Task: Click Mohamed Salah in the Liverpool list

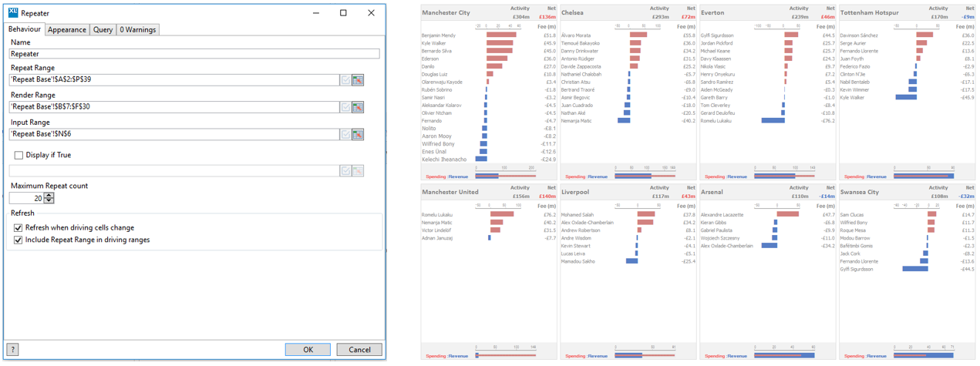Action: (x=577, y=214)
